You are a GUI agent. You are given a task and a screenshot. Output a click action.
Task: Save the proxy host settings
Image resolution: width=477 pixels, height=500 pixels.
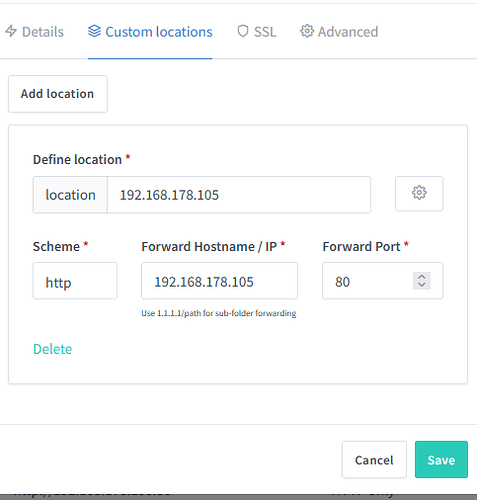pyautogui.click(x=441, y=460)
